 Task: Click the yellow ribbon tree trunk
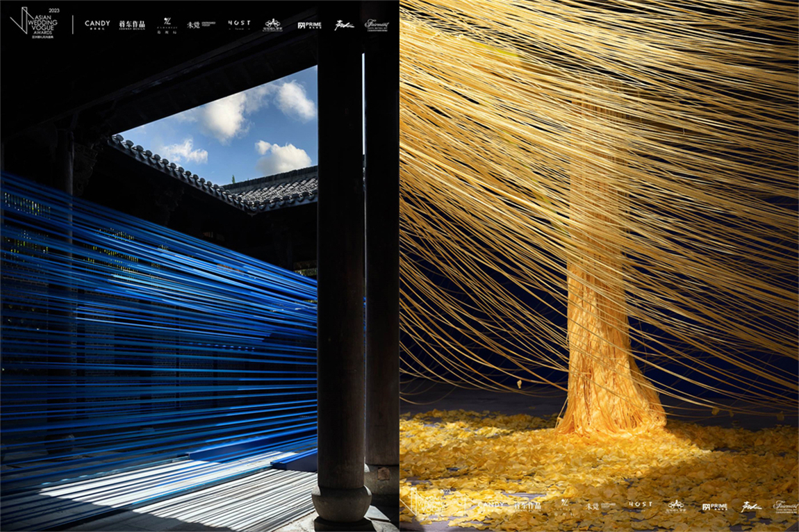pos(599,347)
